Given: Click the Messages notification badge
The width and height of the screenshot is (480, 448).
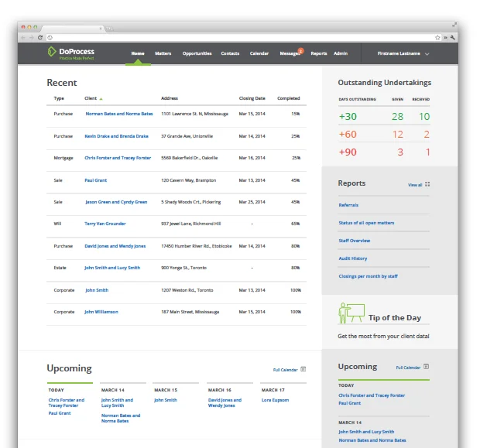Looking at the screenshot, I should pyautogui.click(x=300, y=50).
